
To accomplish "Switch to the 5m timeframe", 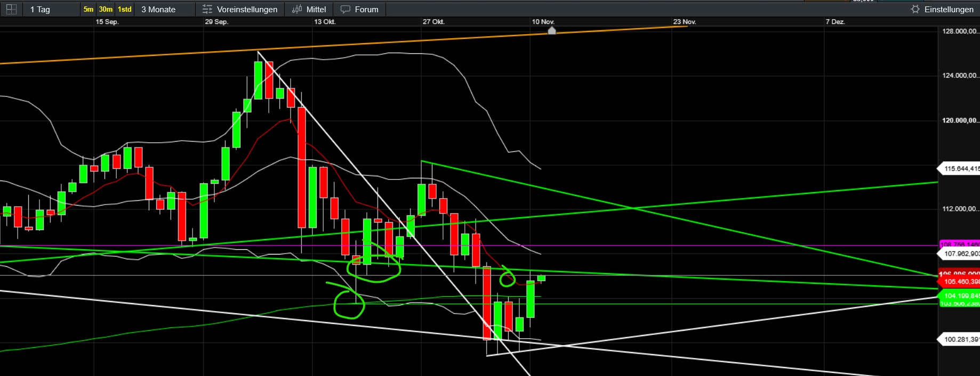I will (88, 9).
